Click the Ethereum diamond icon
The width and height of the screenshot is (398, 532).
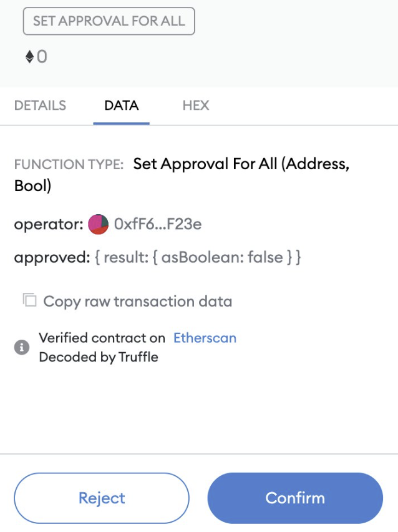[29, 57]
